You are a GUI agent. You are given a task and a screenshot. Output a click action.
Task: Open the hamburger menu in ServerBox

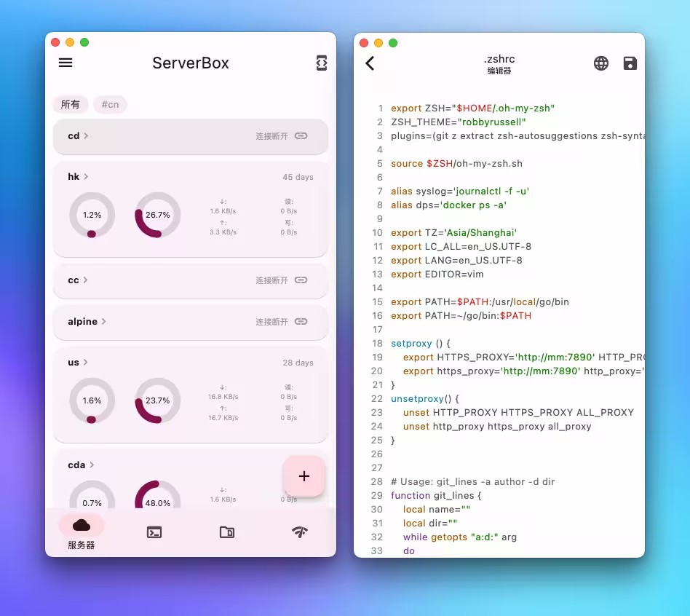[66, 63]
